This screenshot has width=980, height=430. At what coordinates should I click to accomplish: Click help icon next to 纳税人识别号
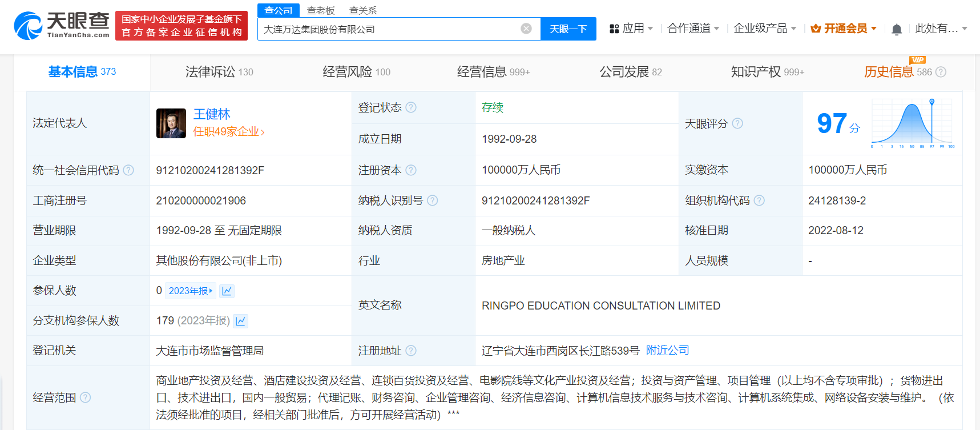point(432,200)
